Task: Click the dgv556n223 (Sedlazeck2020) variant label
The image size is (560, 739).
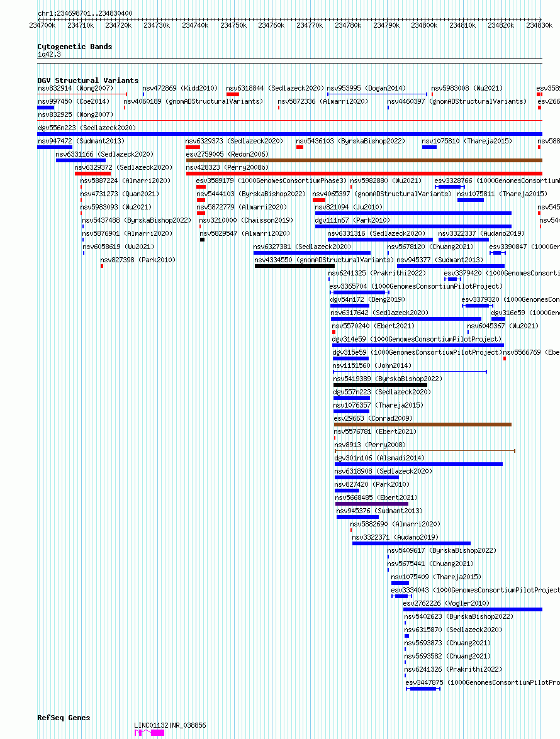Action: pos(87,128)
